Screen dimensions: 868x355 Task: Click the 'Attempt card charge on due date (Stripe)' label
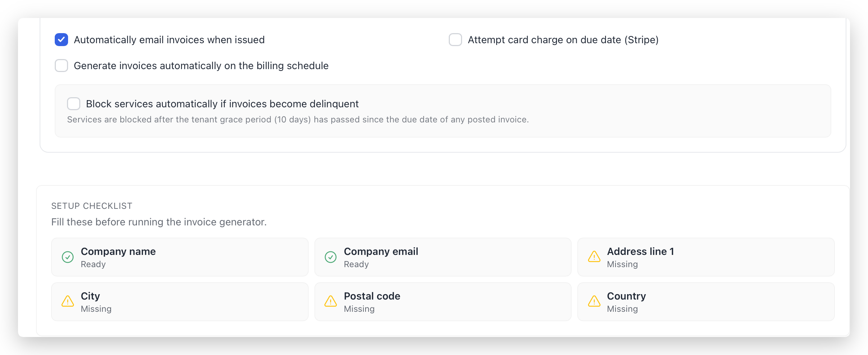(563, 40)
